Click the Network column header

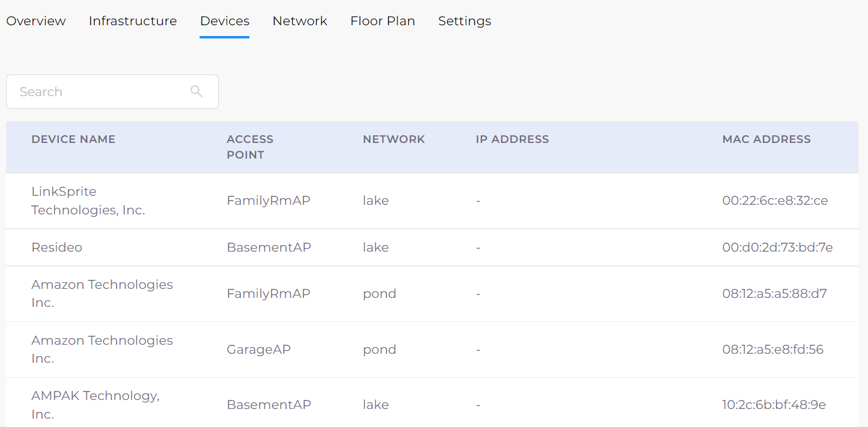coord(394,139)
